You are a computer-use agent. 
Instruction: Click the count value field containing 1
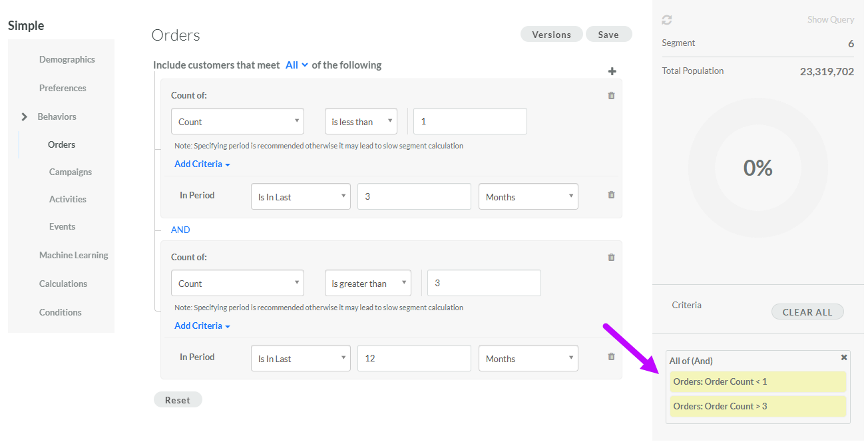[x=470, y=122]
